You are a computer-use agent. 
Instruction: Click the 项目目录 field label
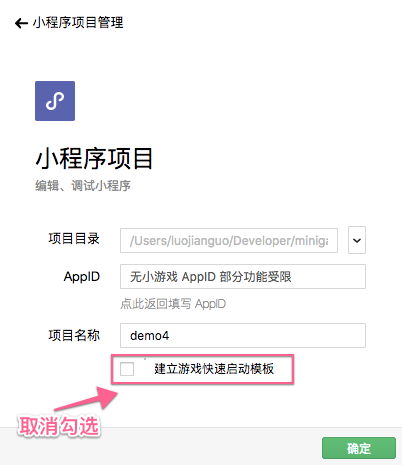[74, 239]
